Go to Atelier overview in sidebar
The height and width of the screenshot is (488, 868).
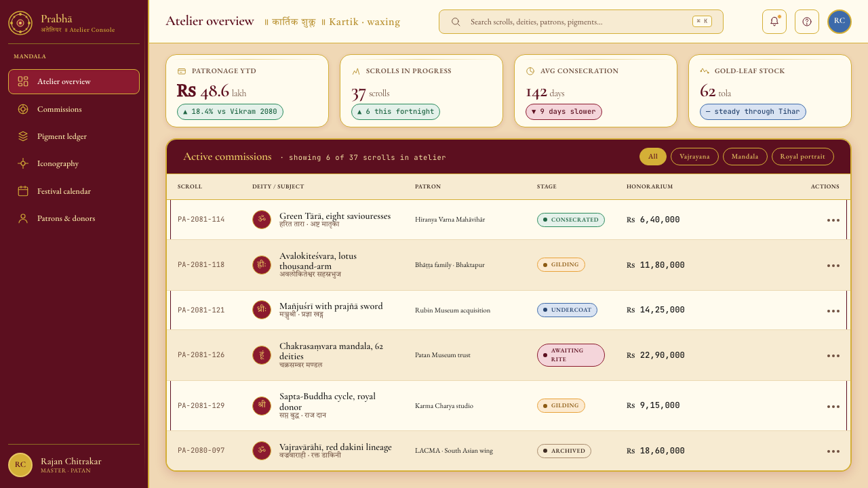click(x=74, y=81)
